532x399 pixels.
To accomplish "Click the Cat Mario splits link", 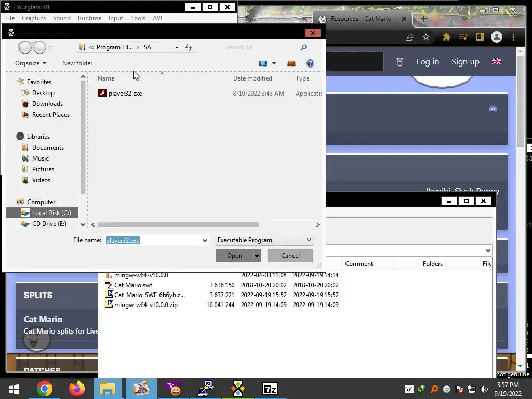I will [x=43, y=320].
